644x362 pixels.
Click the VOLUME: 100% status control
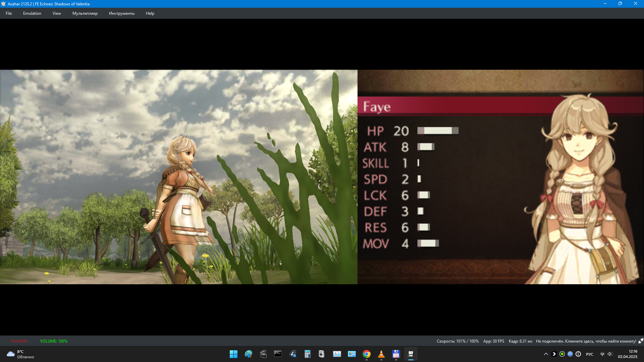coord(54,341)
